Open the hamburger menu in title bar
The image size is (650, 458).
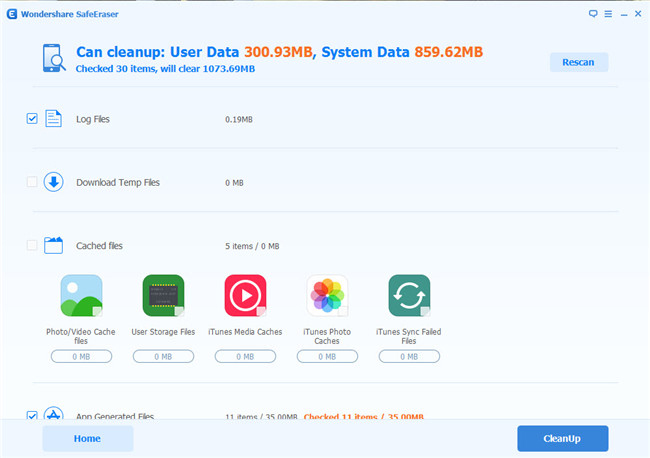point(608,14)
